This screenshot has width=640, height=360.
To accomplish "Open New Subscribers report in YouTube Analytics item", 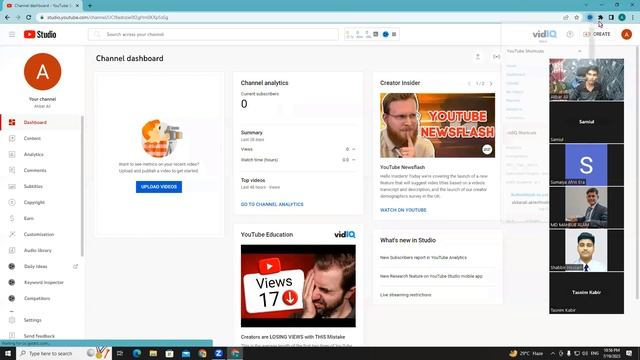I will point(423,258).
